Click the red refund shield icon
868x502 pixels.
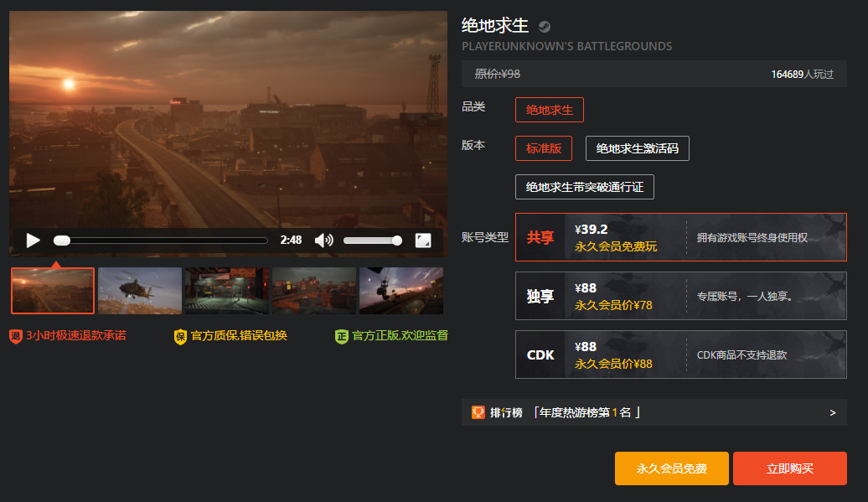point(15,336)
